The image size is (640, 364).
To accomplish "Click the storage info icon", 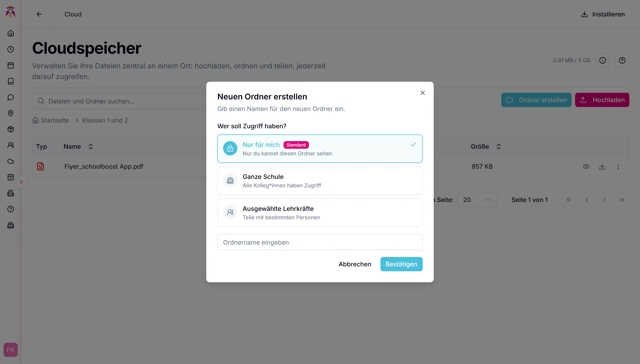I will [602, 60].
